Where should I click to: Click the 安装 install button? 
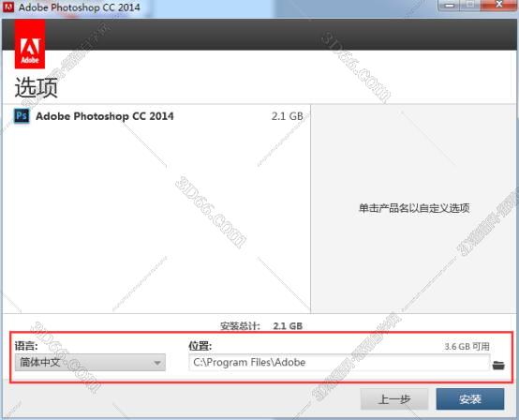click(470, 399)
